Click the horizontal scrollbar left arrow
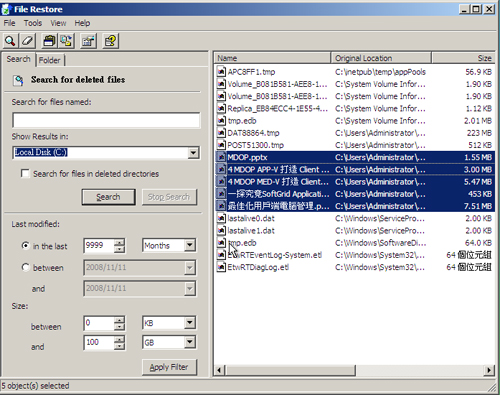This screenshot has height=395, width=500. pyautogui.click(x=220, y=370)
